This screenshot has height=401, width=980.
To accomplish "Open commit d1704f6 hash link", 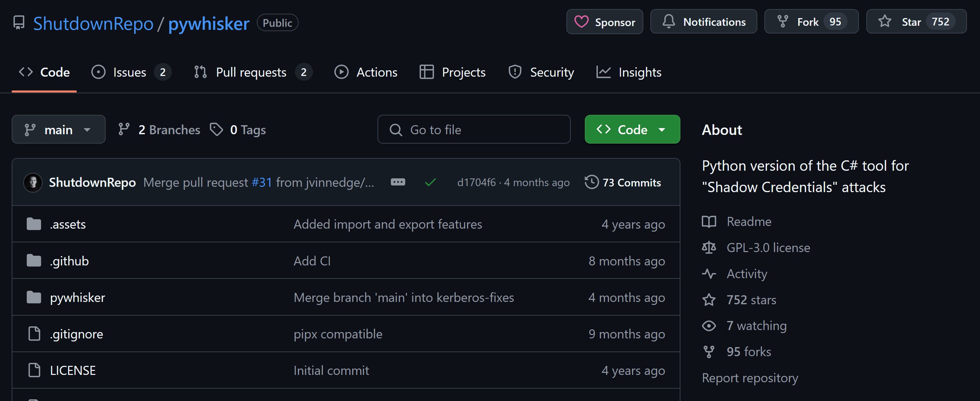I will [x=476, y=182].
